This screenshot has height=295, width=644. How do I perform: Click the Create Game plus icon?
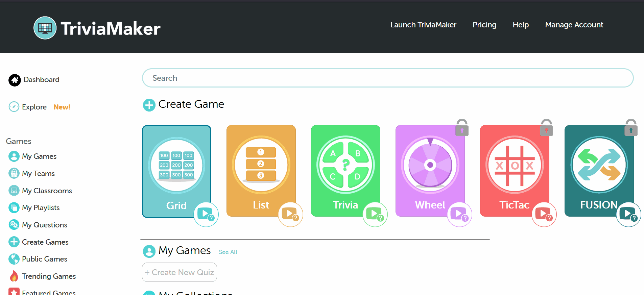pos(149,105)
